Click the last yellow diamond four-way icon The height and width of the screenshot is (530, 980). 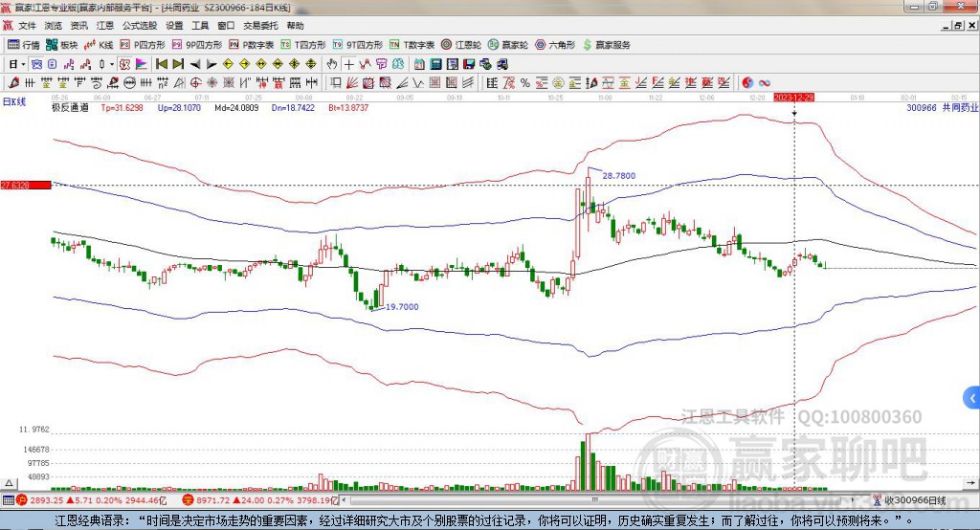[x=311, y=64]
